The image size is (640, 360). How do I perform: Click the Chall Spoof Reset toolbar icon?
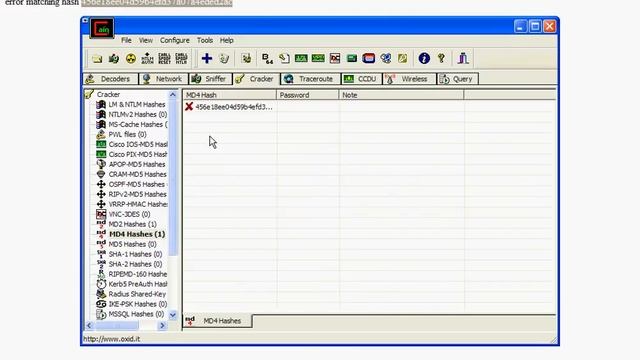pos(164,59)
